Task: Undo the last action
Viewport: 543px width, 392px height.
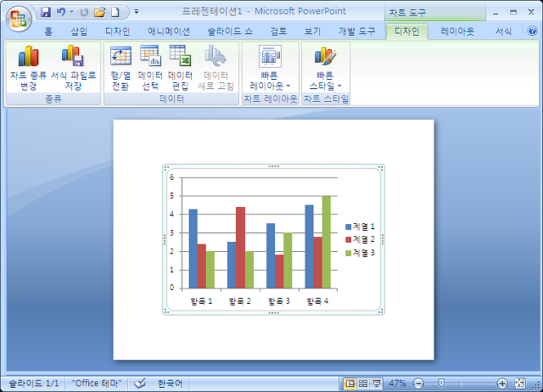Action: 61,12
